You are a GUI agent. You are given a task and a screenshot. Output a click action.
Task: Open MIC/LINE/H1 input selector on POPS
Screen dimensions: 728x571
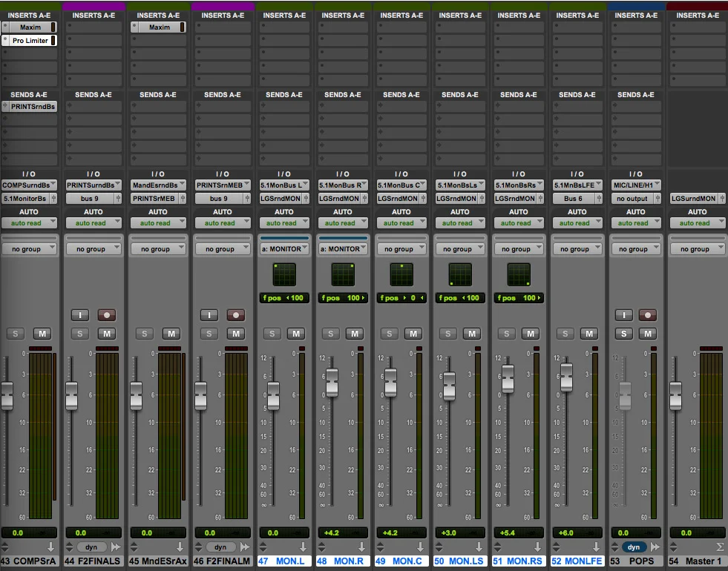click(x=636, y=185)
